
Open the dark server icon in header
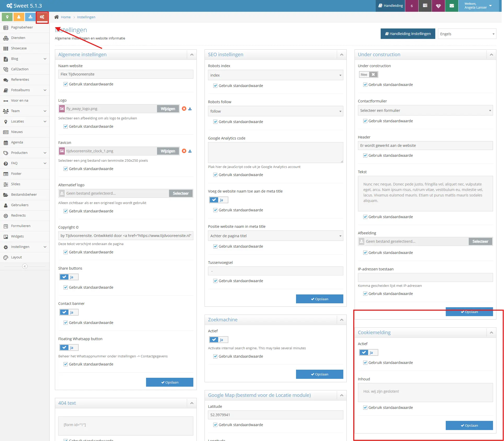coord(425,6)
